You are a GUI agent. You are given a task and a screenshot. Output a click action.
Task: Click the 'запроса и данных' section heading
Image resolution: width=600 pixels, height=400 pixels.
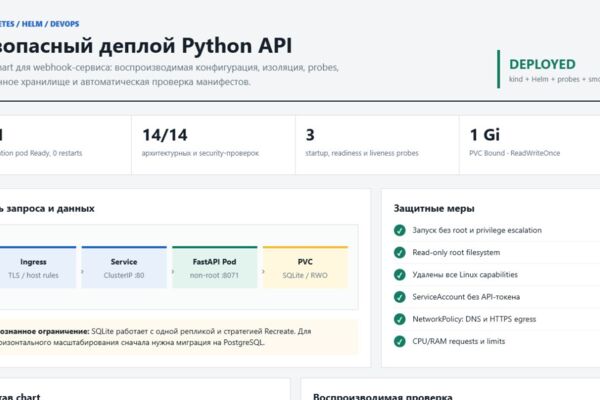click(51, 209)
